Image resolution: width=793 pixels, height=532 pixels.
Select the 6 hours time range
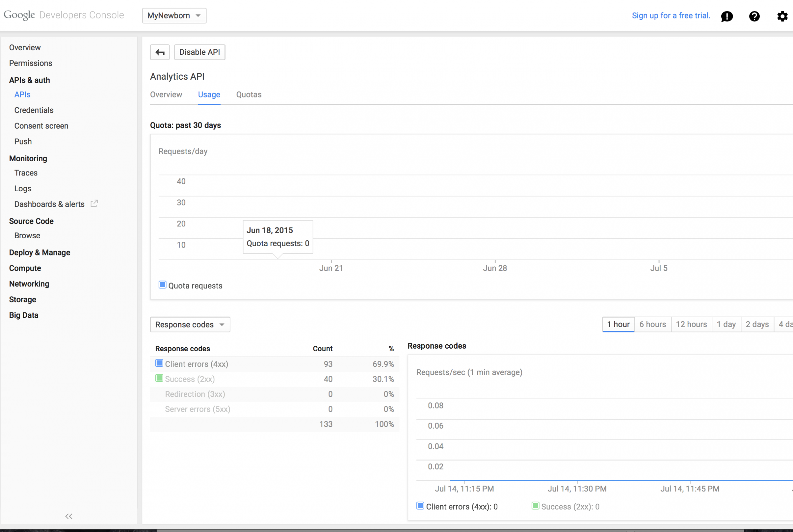coord(652,324)
